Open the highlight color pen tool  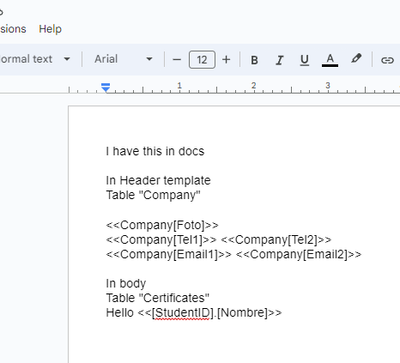point(356,59)
